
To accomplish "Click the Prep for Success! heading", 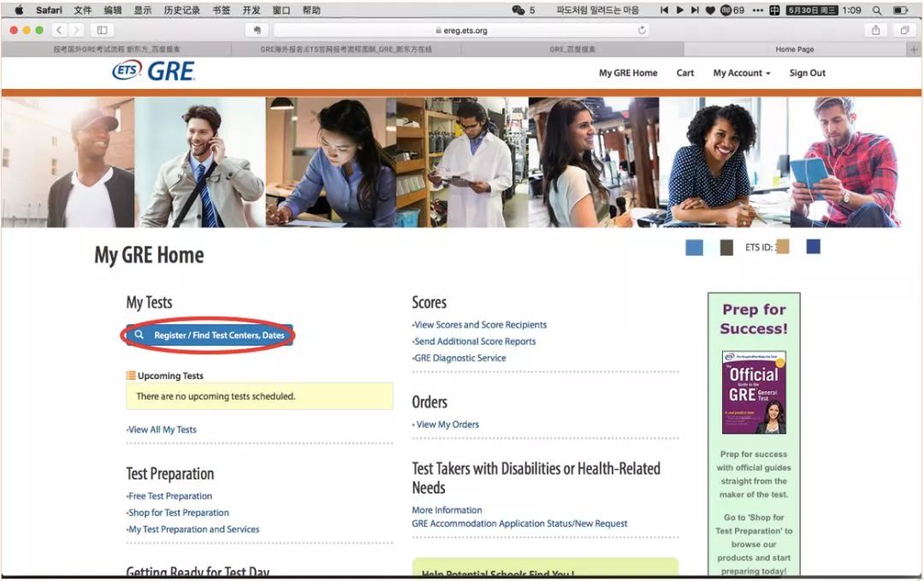I will (x=754, y=319).
